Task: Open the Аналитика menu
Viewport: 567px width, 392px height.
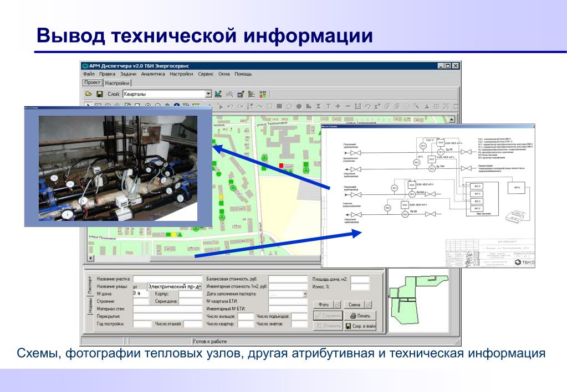Action: 152,74
